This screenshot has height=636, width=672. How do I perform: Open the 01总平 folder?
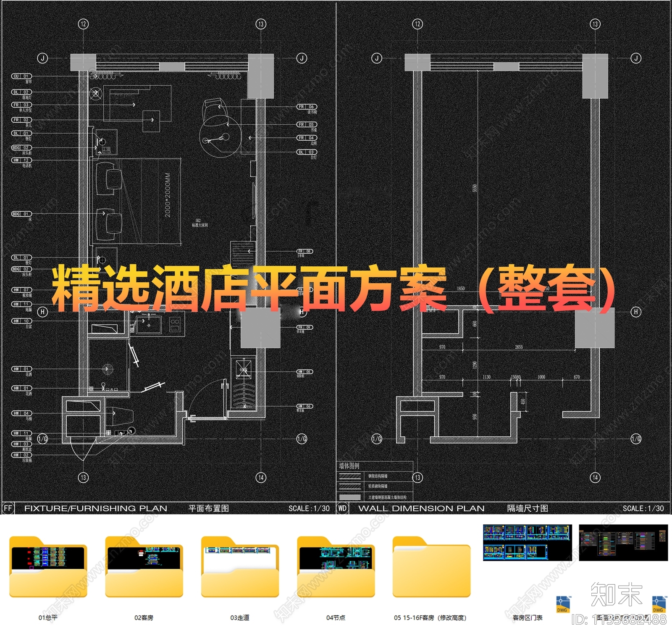pyautogui.click(x=48, y=567)
